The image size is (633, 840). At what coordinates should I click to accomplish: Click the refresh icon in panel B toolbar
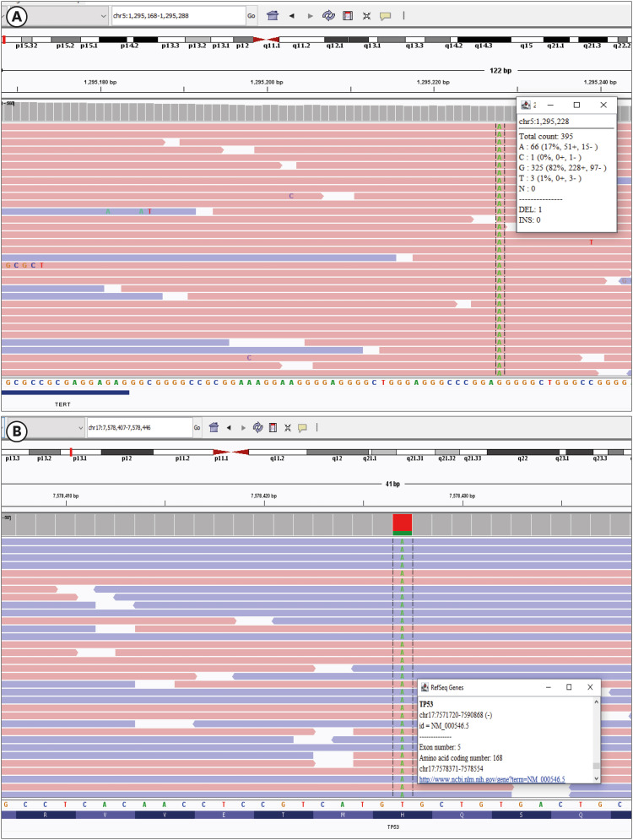coord(258,428)
